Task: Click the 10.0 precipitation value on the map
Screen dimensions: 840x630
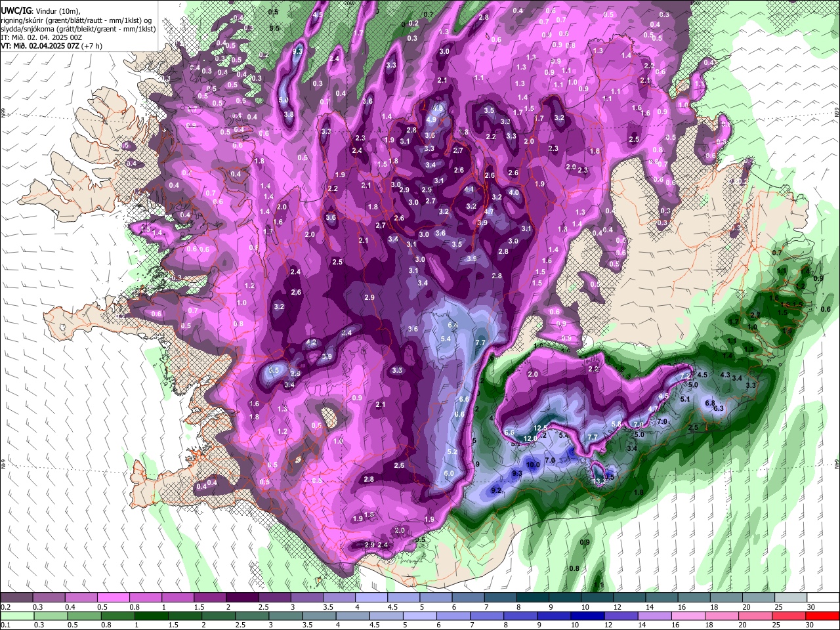Action: (533, 465)
